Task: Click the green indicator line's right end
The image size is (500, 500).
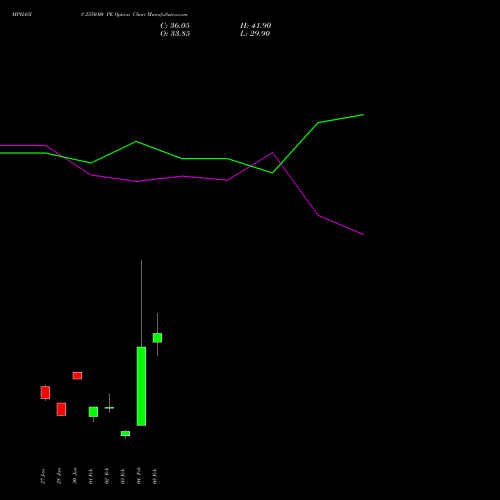Action: tap(363, 115)
